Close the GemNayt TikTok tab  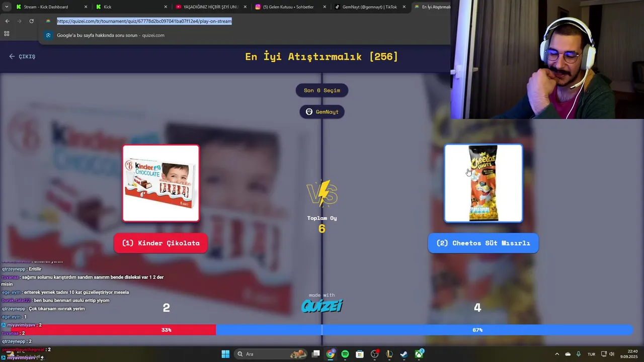tap(404, 7)
